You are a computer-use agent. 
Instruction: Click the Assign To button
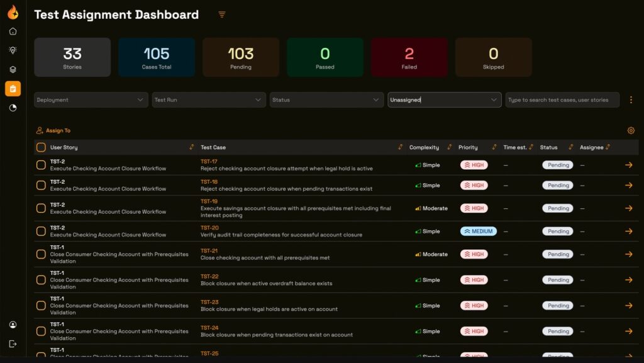point(53,131)
